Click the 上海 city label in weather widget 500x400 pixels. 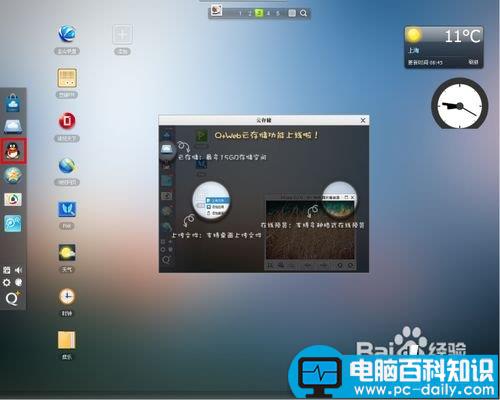[414, 51]
